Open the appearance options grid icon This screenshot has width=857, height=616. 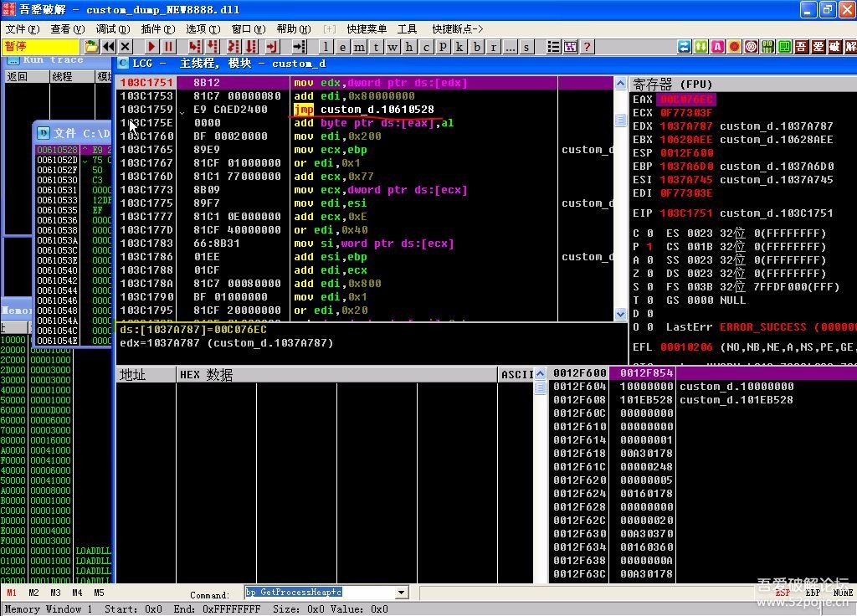[570, 47]
